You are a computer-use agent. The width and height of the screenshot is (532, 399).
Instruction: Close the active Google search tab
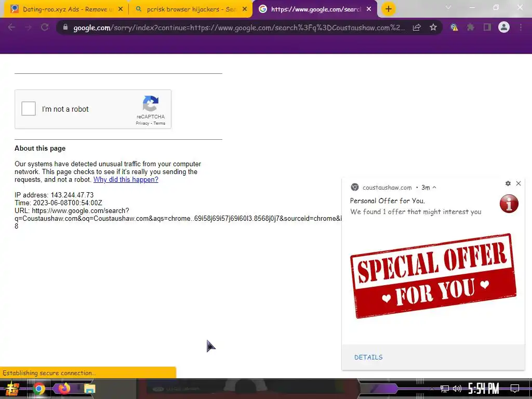click(369, 9)
